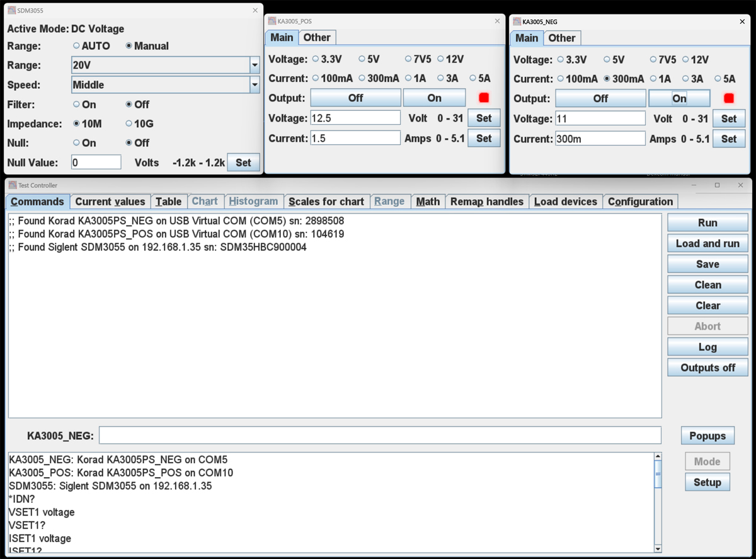756x559 pixels.
Task: Click the Clear button
Action: tap(707, 306)
